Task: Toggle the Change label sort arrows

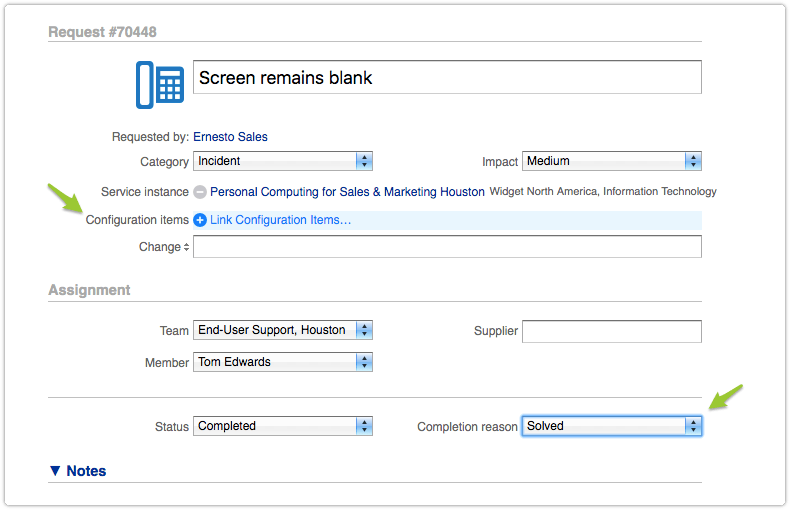Action: click(186, 247)
